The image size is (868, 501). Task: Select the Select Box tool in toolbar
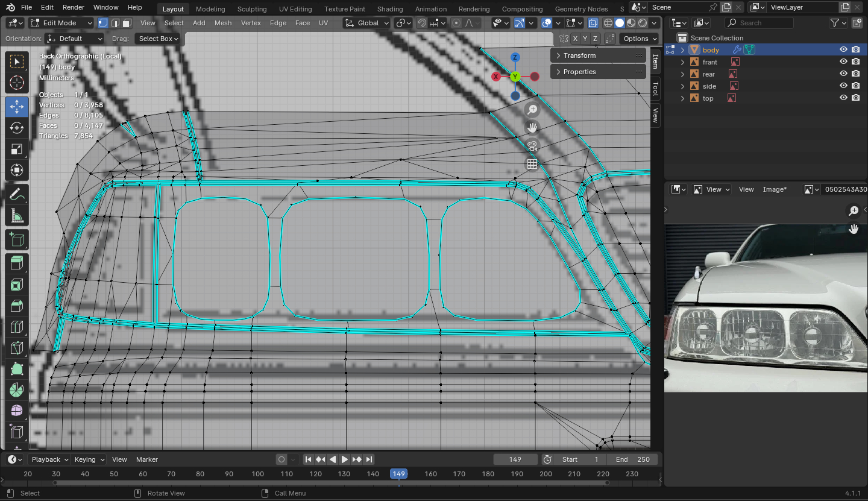(x=17, y=61)
